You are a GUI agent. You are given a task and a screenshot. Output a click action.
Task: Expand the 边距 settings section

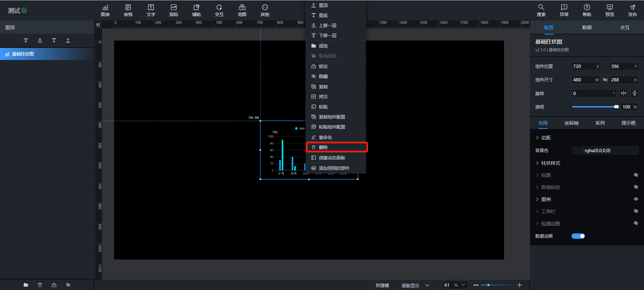(545, 138)
